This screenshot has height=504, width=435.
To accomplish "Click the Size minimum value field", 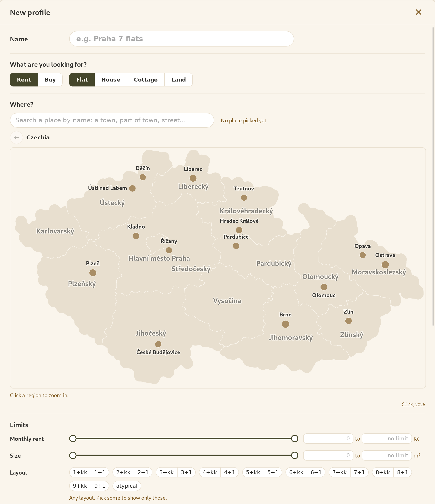I will click(x=328, y=455).
